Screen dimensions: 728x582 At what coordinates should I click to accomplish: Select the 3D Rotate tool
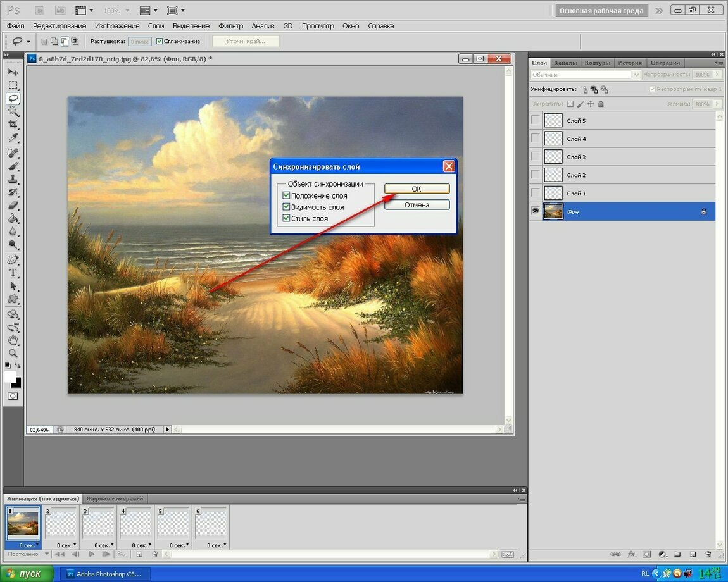[x=13, y=314]
